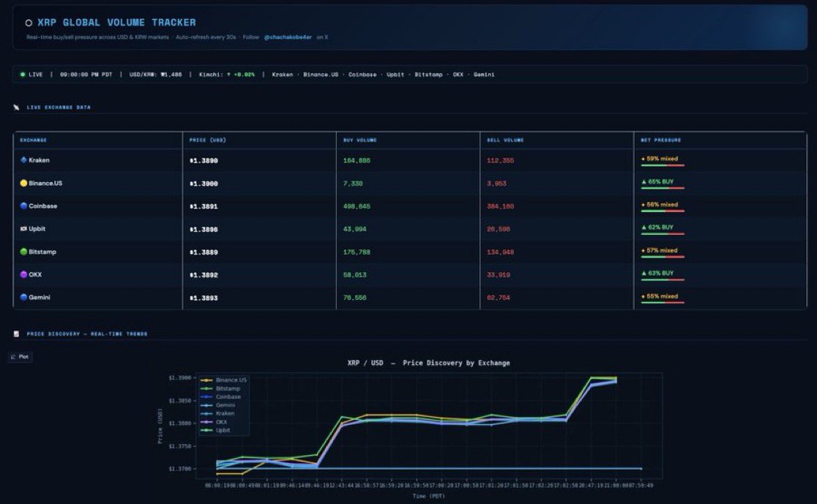817x504 pixels.
Task: Click the 09:00:00 PM PDT clock in status bar
Action: click(86, 75)
